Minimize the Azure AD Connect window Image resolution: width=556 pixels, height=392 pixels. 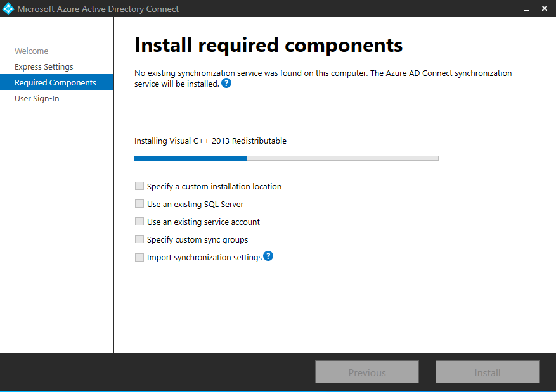[527, 9]
